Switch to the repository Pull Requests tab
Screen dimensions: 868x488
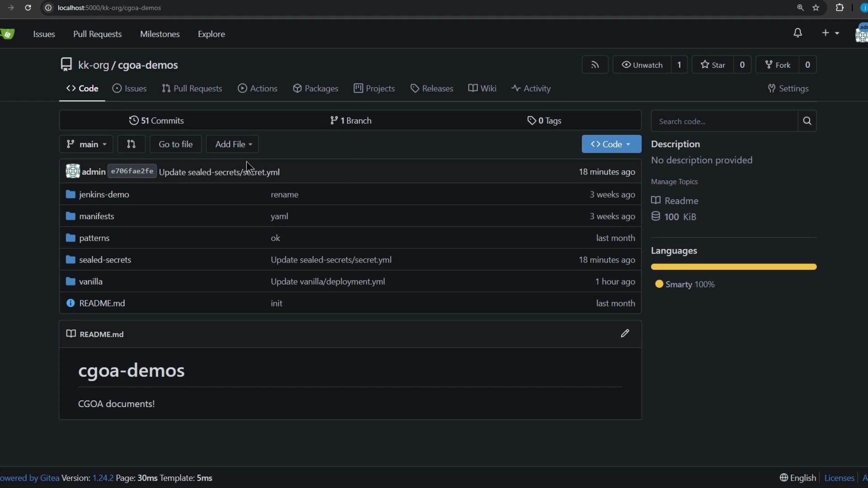(192, 89)
